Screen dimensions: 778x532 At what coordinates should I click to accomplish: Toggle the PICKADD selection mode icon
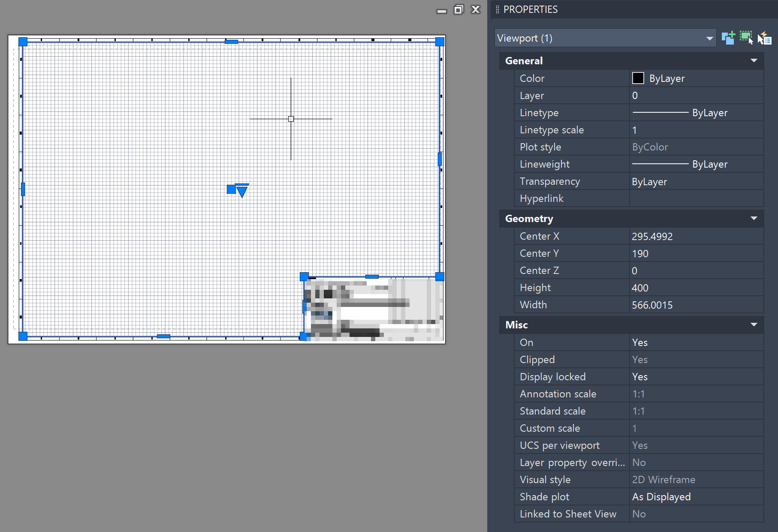(728, 38)
